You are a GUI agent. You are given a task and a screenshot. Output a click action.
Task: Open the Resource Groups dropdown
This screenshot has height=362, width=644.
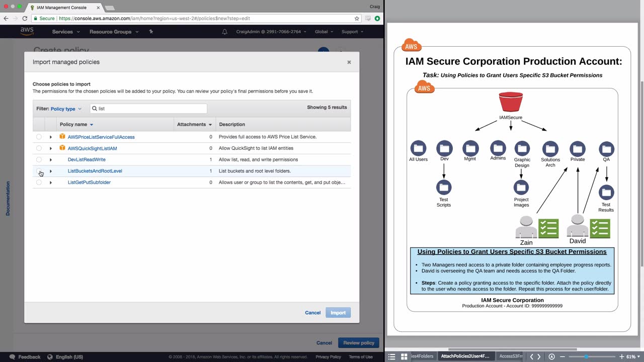pos(113,32)
